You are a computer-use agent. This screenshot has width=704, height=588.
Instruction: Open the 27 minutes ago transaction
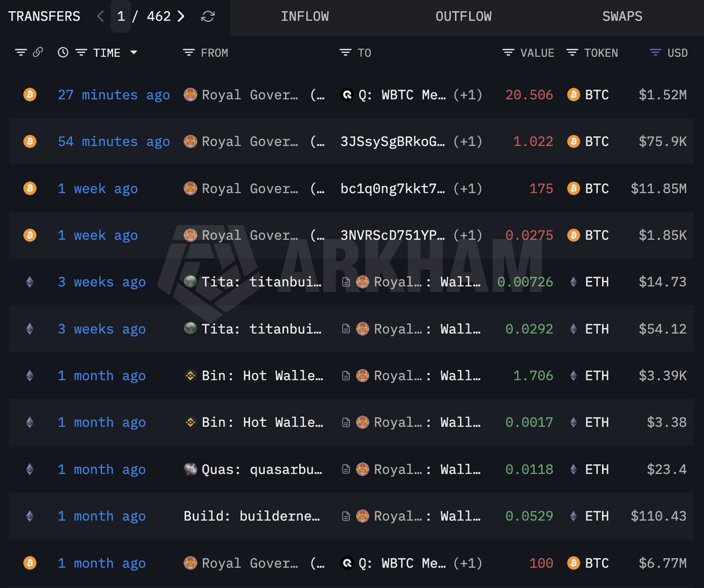click(114, 95)
